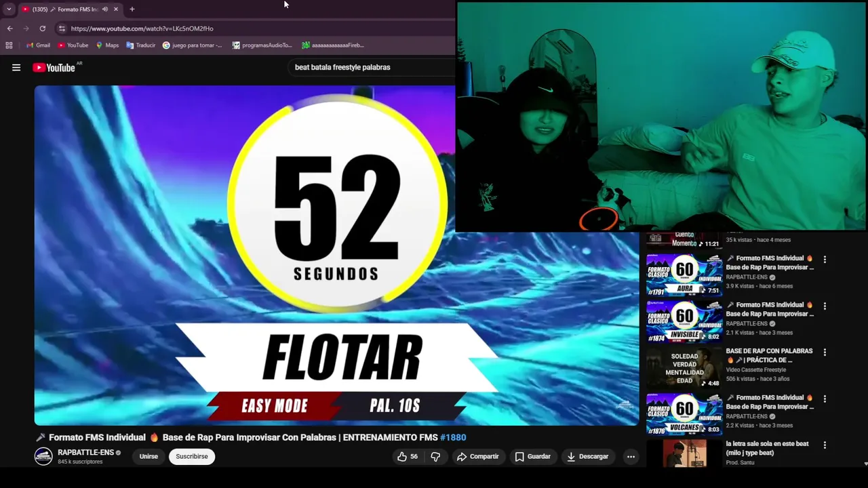Reload the page with refresh icon
This screenshot has width=868, height=488.
[42, 28]
